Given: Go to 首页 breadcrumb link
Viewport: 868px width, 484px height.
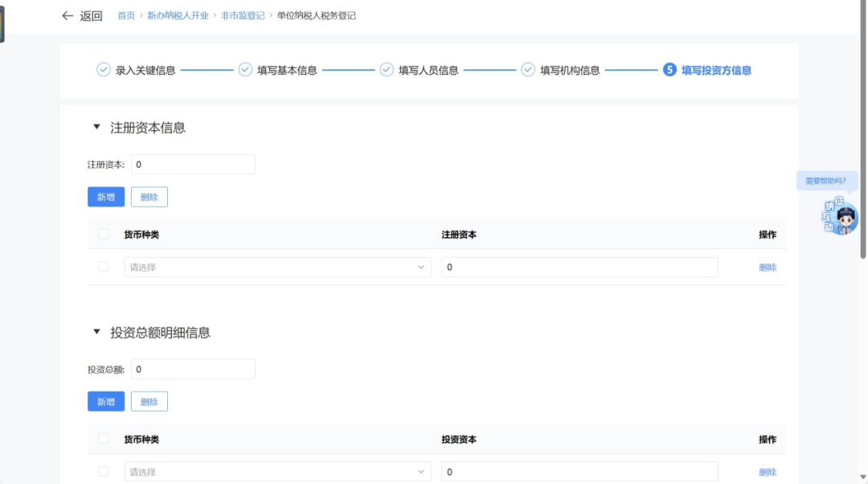Looking at the screenshot, I should click(x=126, y=15).
